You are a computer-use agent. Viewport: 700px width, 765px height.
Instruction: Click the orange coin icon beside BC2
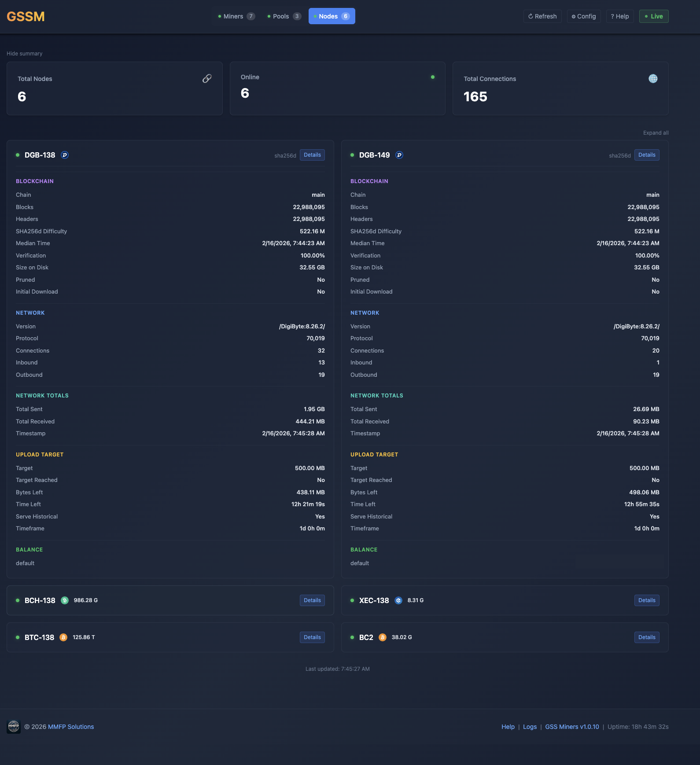[383, 637]
